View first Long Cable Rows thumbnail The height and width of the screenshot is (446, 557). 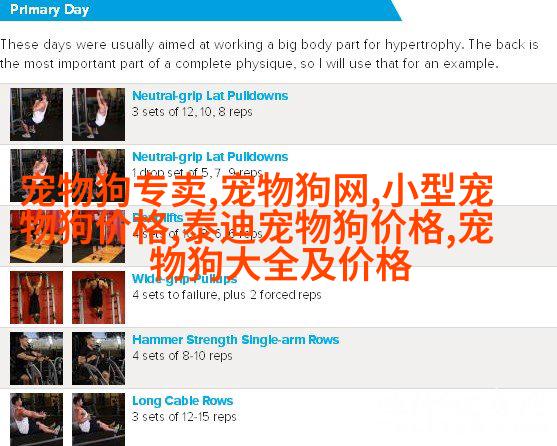point(37,419)
